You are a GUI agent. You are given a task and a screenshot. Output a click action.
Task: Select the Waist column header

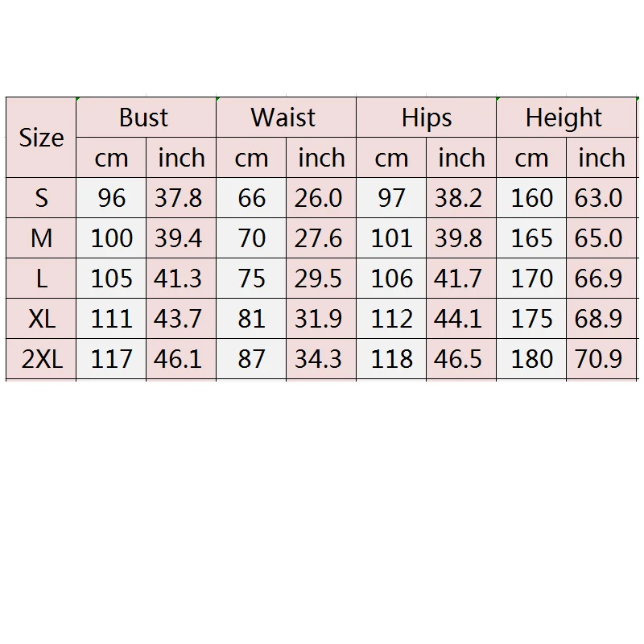[x=286, y=118]
